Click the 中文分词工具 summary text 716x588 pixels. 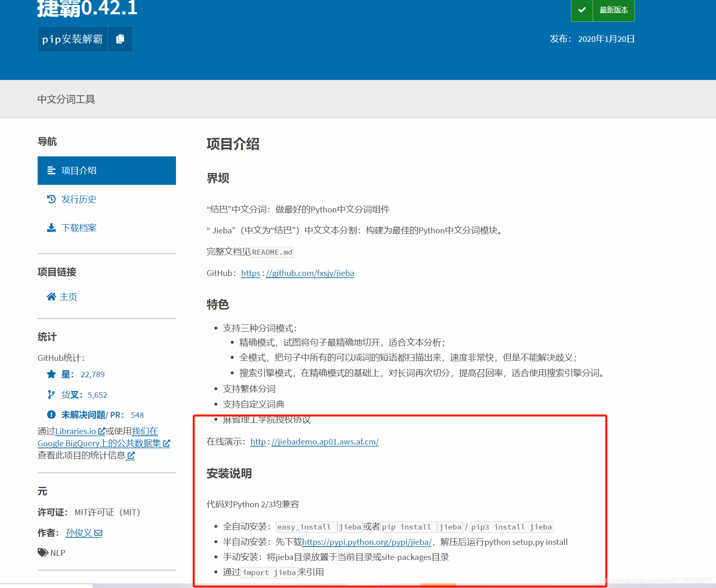[66, 99]
